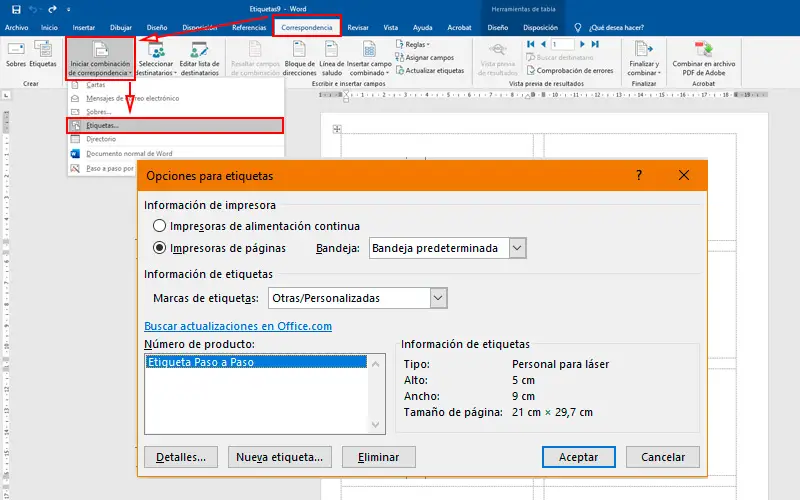Choose Mensajes de correo electrónico

coord(176,98)
